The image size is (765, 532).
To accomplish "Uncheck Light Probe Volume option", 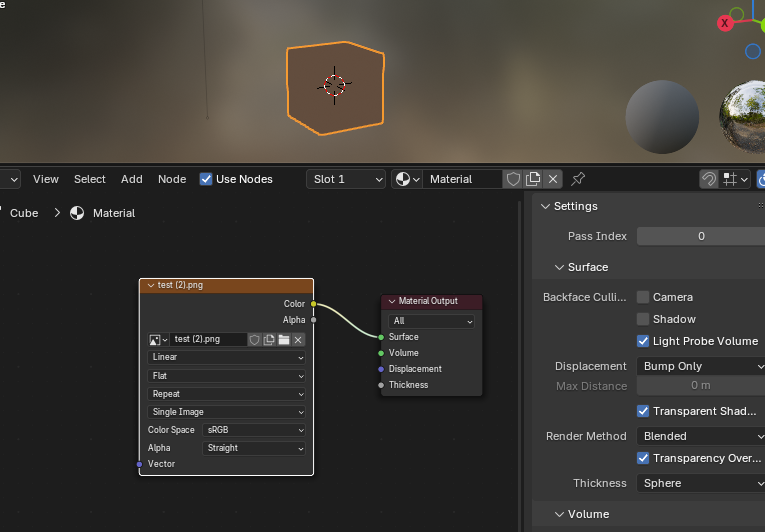I will 643,341.
